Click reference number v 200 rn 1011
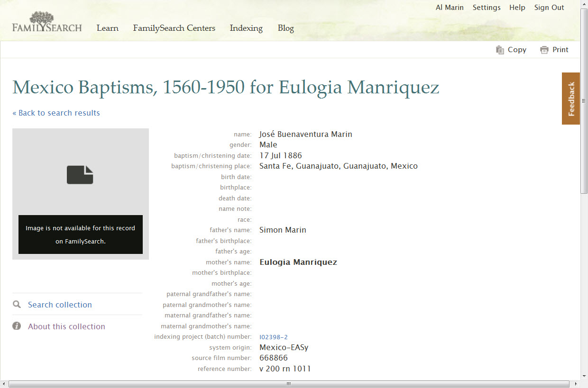 [x=285, y=369]
